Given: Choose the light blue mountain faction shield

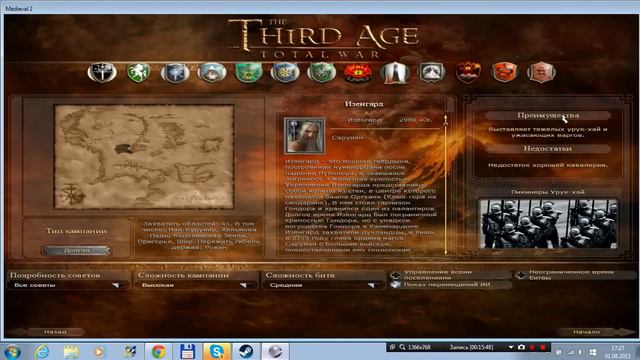Looking at the screenshot, I should (211, 73).
